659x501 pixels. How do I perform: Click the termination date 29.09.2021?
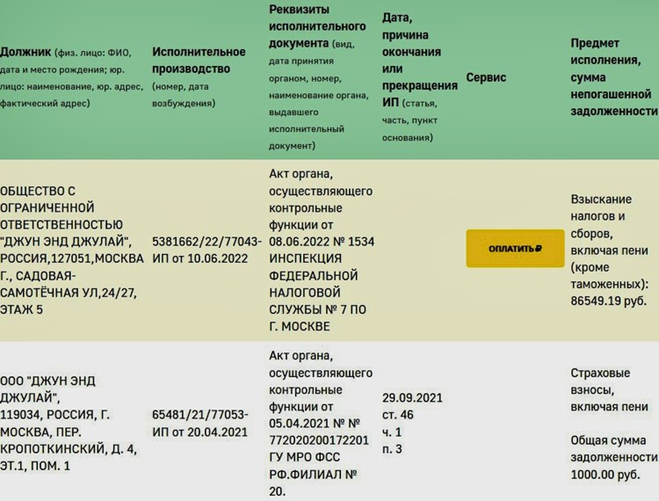(412, 398)
